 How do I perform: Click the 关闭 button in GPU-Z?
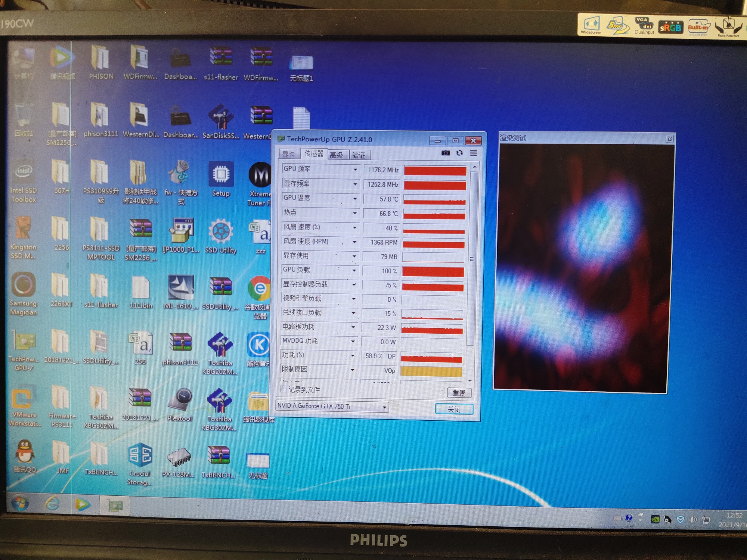454,409
